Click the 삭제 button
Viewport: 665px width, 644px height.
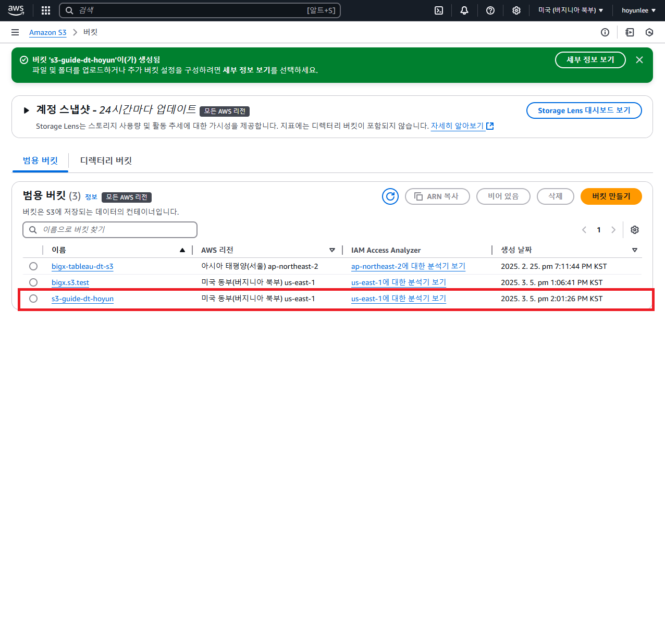tap(556, 196)
